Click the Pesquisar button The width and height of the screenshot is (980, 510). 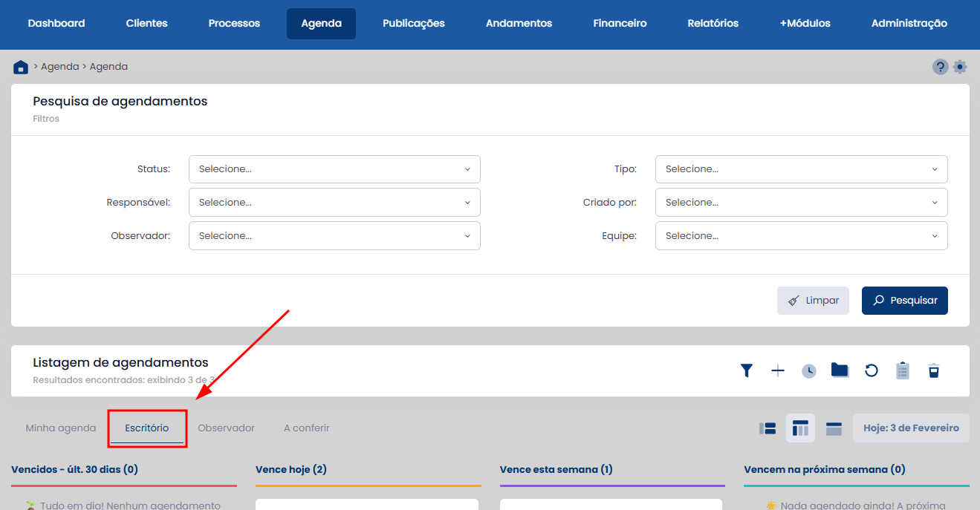pos(904,301)
